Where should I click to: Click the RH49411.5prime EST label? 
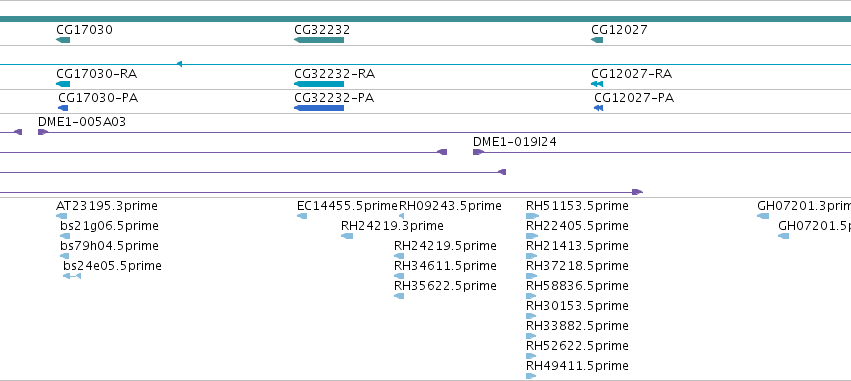[577, 365]
